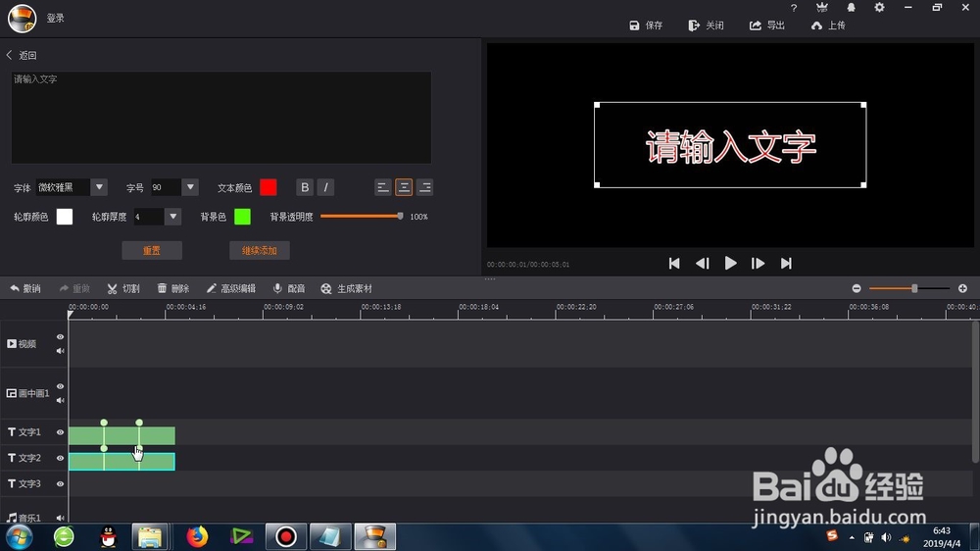The width and height of the screenshot is (980, 551).
Task: Align text to the left
Action: [383, 187]
